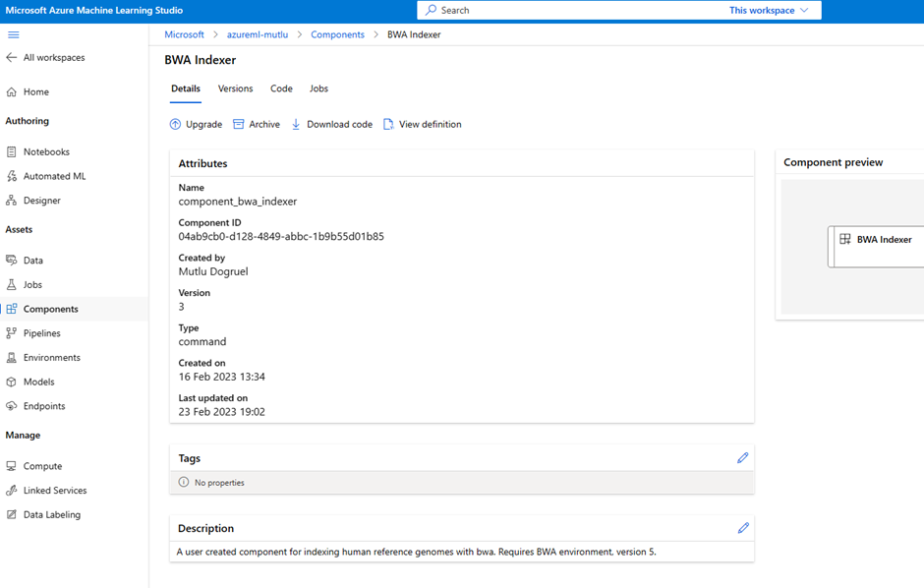The width and height of the screenshot is (924, 588).
Task: Click the Jobs flask icon
Action: coord(11,284)
